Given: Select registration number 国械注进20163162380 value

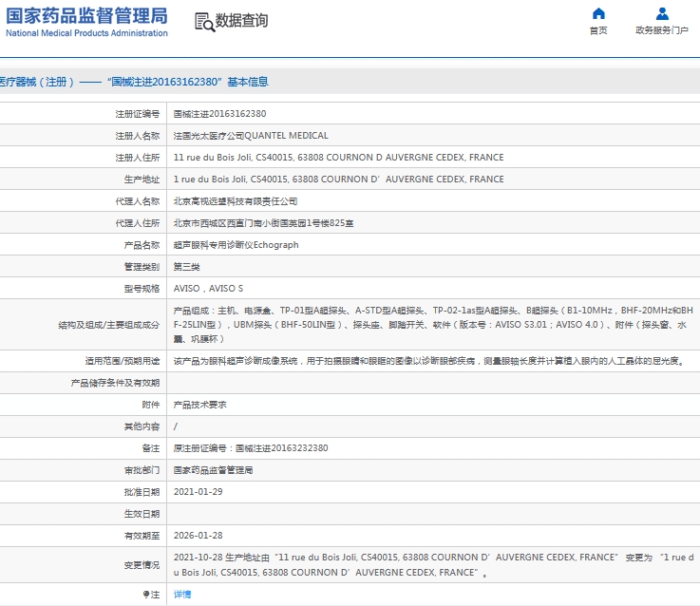Looking at the screenshot, I should click(x=219, y=114).
